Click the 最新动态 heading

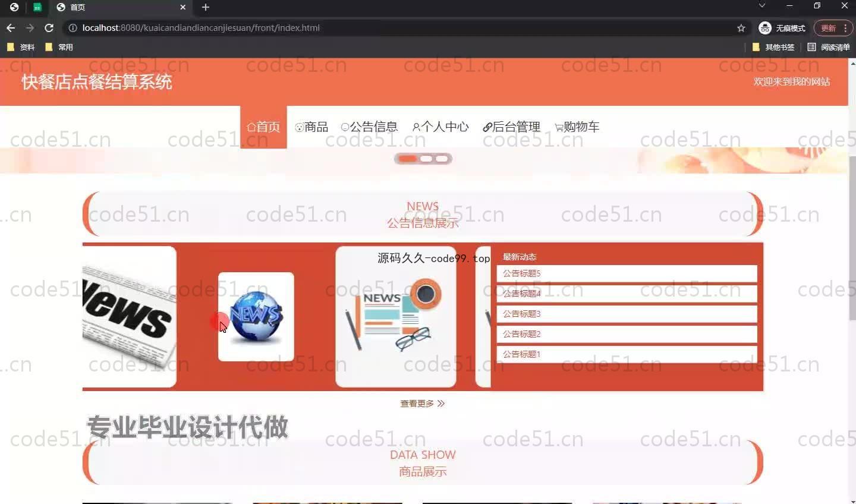520,257
